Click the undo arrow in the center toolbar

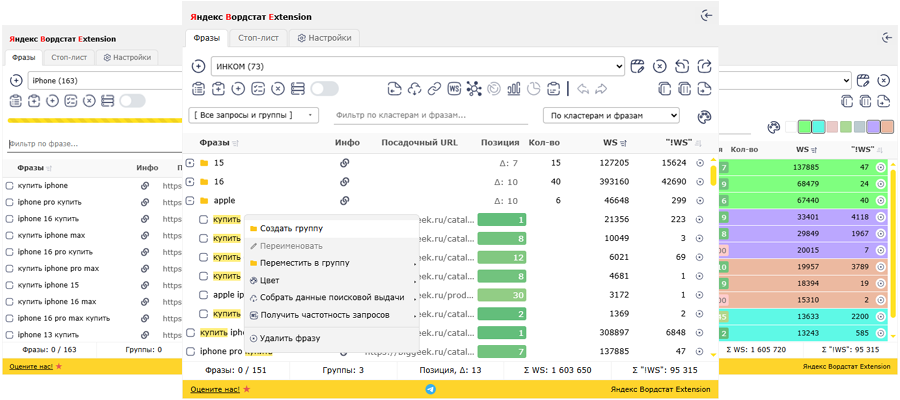[x=583, y=89]
